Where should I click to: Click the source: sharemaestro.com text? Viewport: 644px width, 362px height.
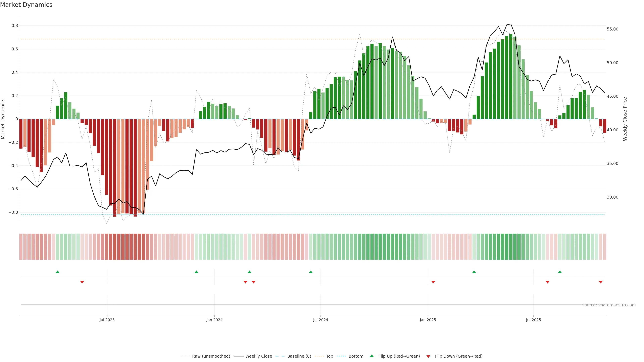[609, 305]
